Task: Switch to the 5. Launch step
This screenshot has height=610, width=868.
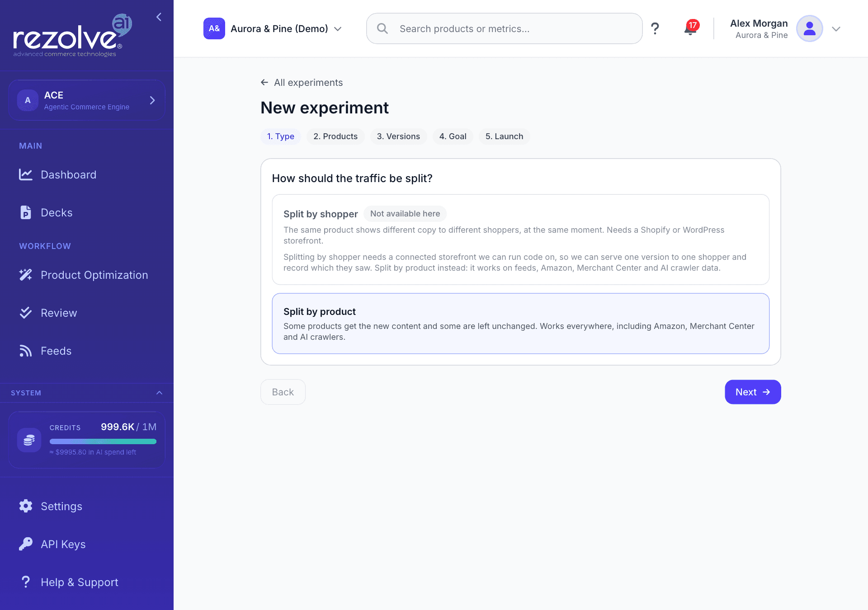Action: (504, 136)
